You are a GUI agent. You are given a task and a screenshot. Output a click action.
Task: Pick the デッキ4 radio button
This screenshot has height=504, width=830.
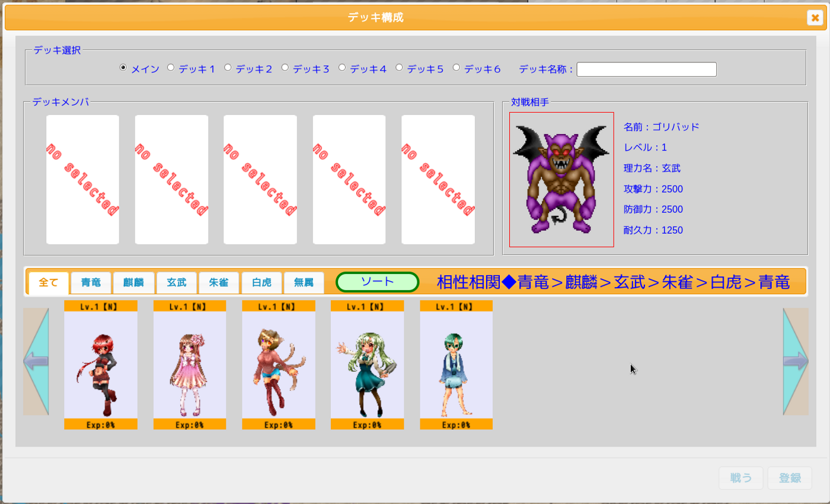[x=342, y=68]
